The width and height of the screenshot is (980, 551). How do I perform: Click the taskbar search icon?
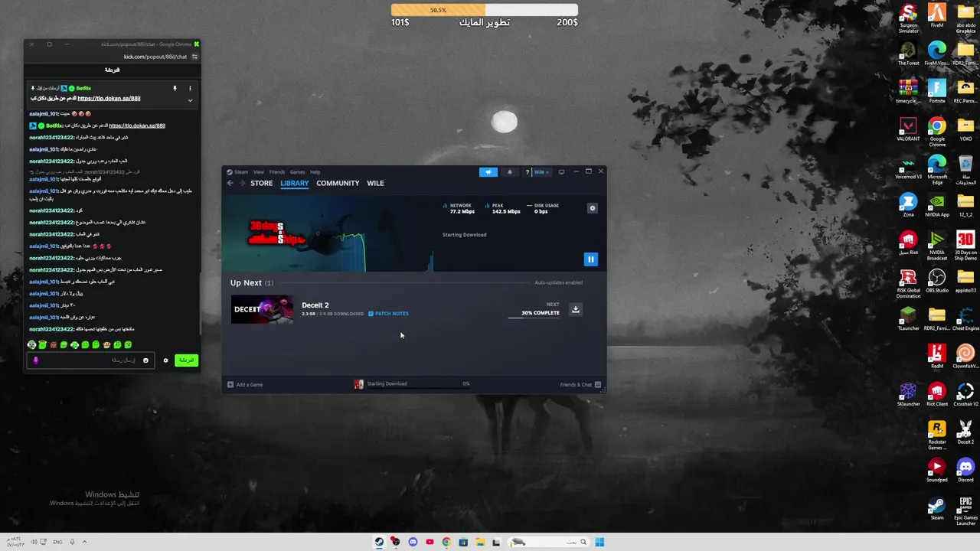point(583,542)
